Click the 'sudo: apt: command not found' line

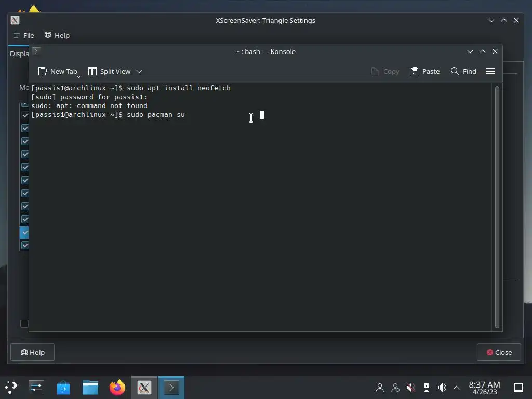(89, 106)
